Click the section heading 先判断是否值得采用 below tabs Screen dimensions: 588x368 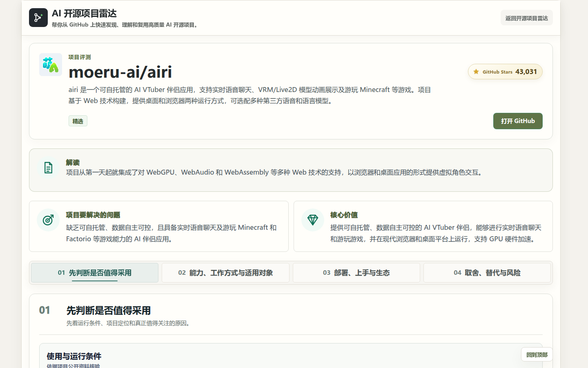click(x=109, y=310)
